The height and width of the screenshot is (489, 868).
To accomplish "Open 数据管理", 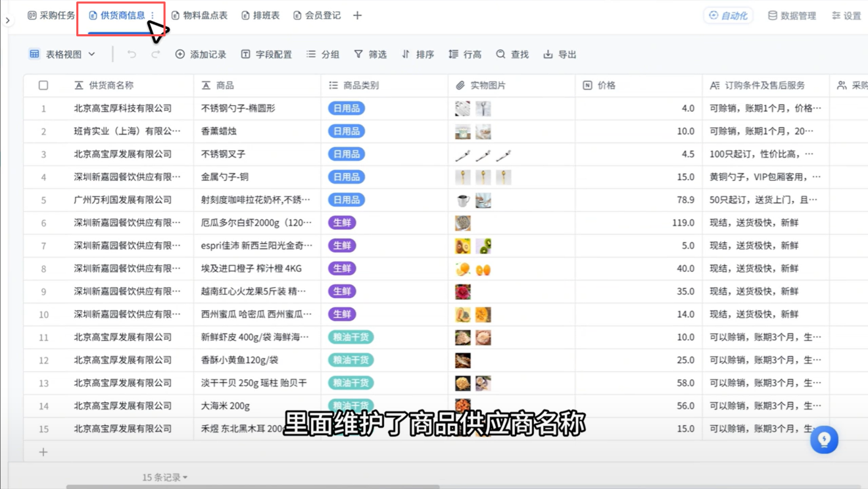I will [x=792, y=15].
